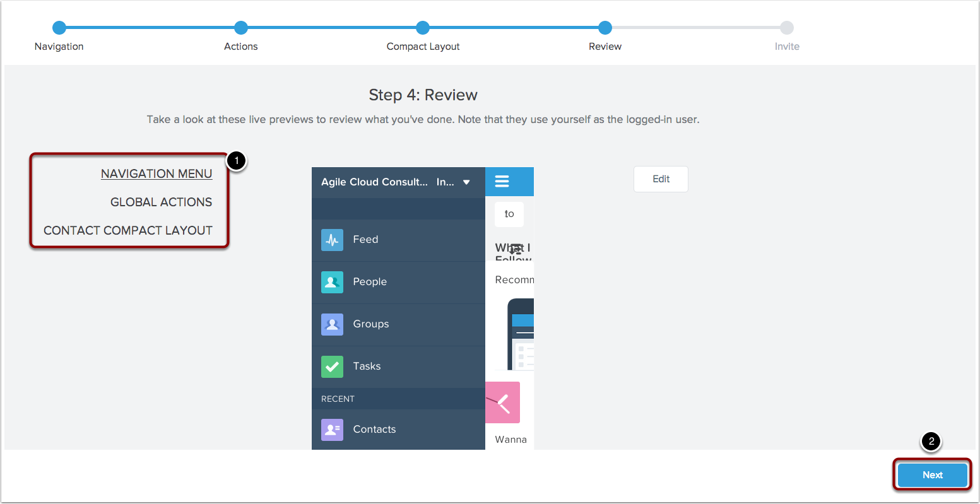This screenshot has width=980, height=504.
Task: Click the Step 4: Review heading
Action: click(x=423, y=95)
